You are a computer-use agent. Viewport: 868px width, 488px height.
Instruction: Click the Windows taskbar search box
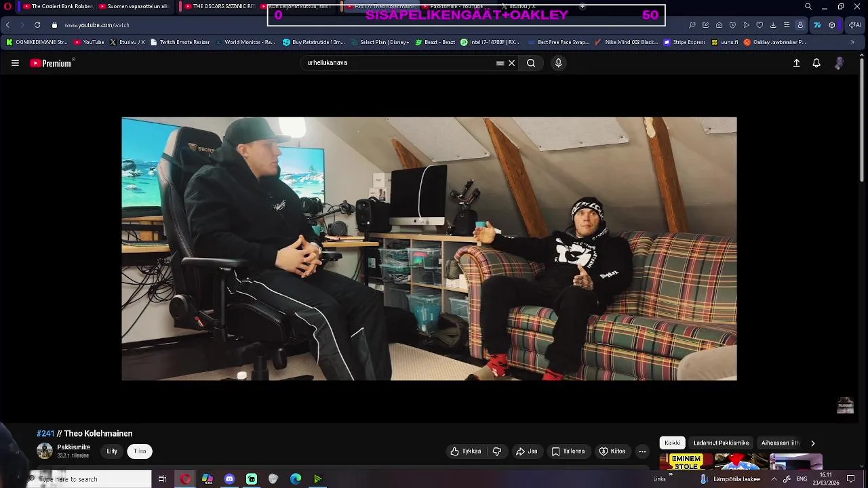(x=90, y=479)
